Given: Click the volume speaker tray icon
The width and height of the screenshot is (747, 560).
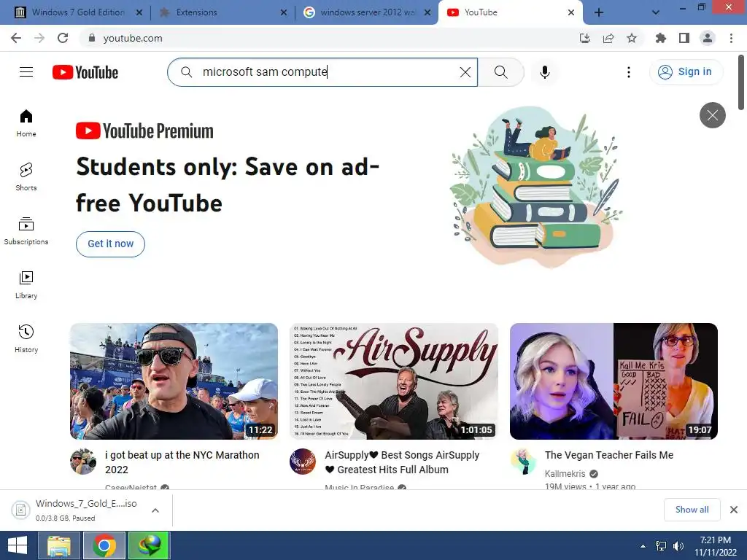Looking at the screenshot, I should click(678, 546).
